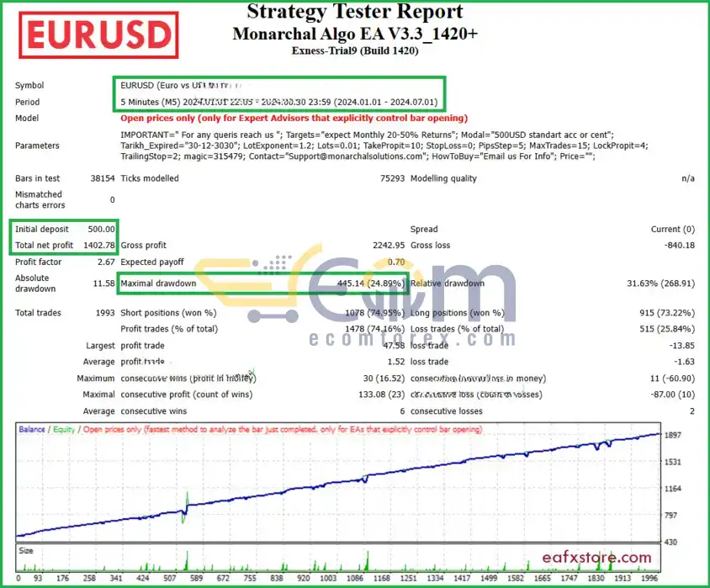Click largest loss trade value '-13.85'

[682, 346]
